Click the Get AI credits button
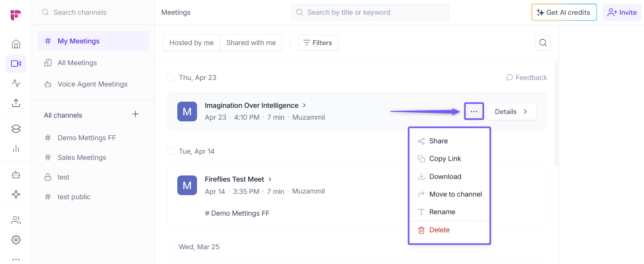 coord(564,12)
